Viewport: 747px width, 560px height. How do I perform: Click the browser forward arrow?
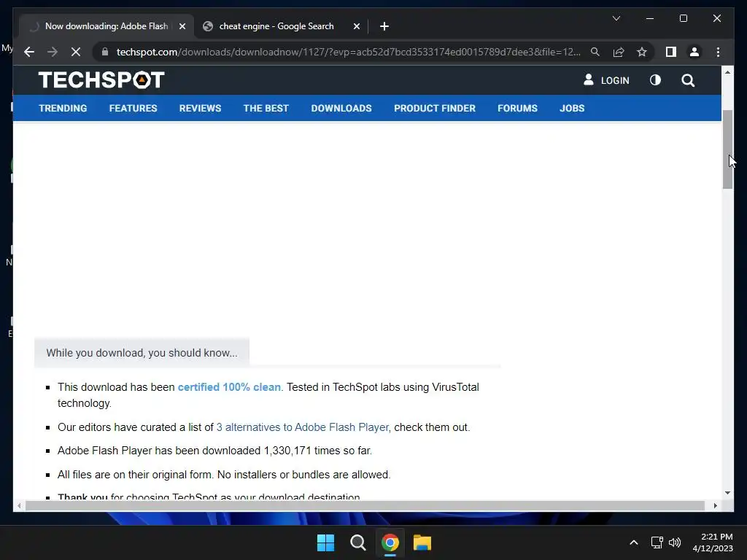[x=53, y=52]
